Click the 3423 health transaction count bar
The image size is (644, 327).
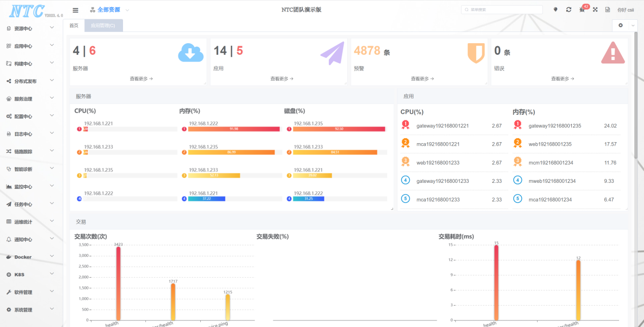tap(118, 283)
